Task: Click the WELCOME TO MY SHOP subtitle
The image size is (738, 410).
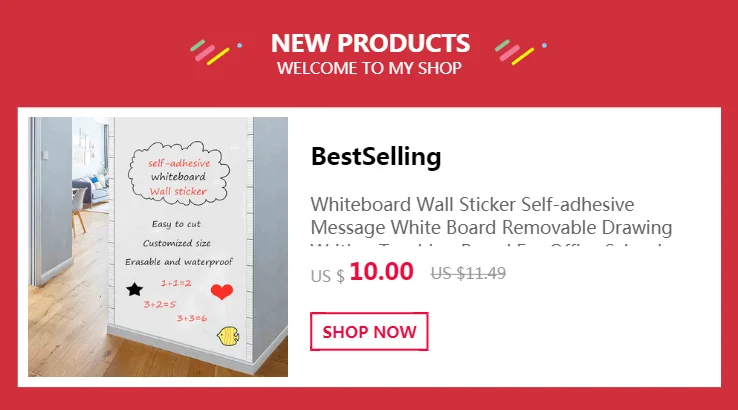Action: (x=369, y=68)
